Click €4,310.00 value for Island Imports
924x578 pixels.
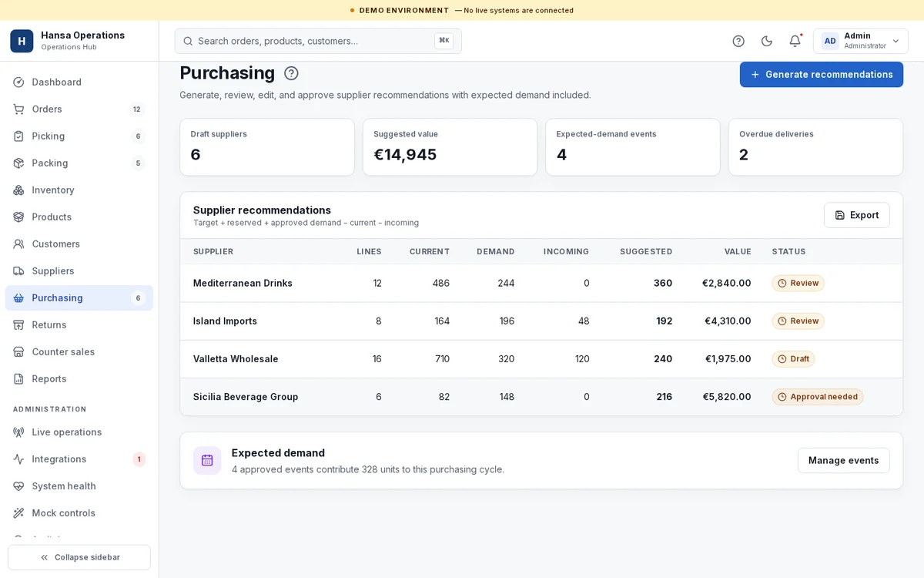[728, 321]
